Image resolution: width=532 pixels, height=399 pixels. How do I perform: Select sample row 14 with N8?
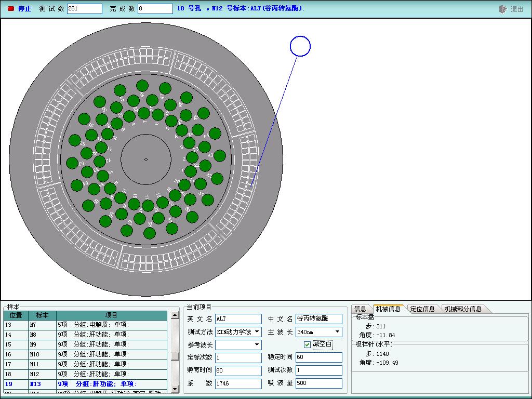tap(86, 335)
